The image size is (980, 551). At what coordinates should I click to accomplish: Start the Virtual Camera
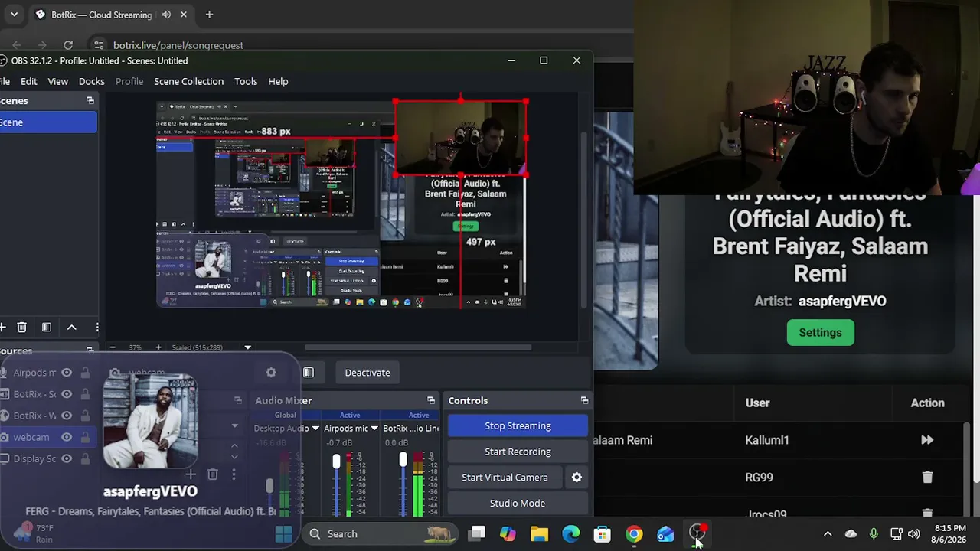point(505,478)
